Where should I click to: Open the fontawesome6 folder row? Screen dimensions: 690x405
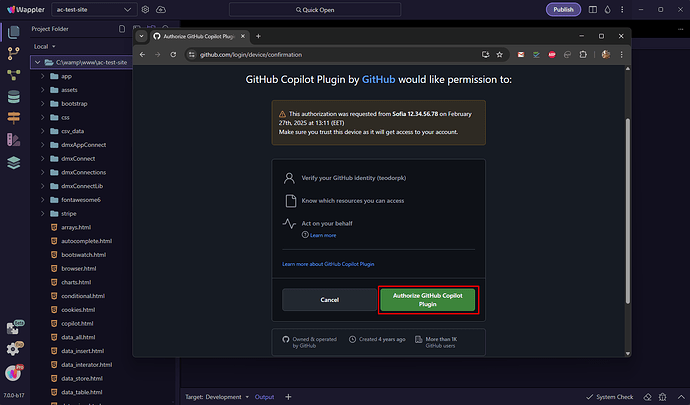click(x=81, y=200)
